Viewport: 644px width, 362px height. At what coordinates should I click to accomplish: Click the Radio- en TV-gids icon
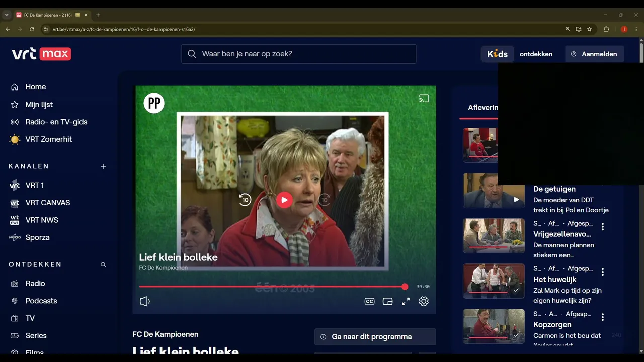(x=15, y=122)
